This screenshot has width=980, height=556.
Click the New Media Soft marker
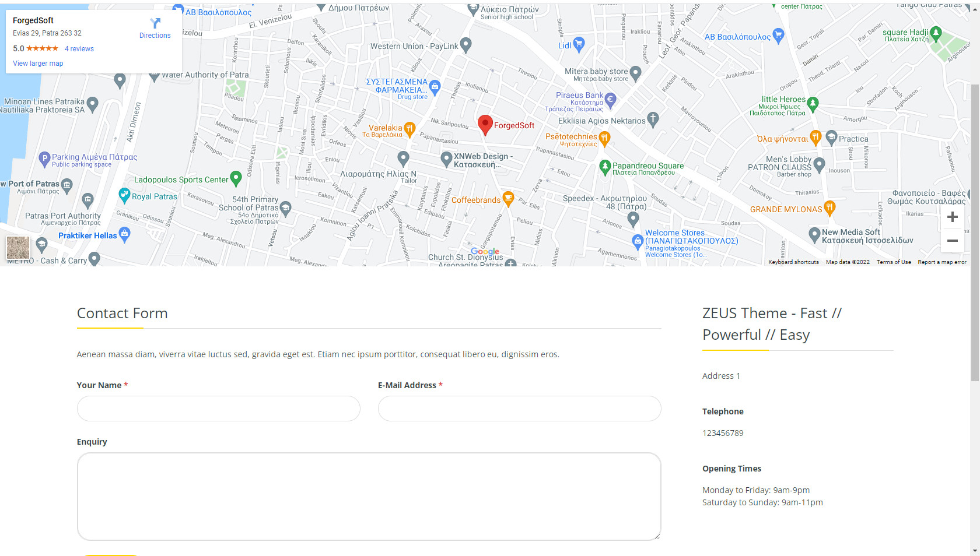tap(815, 235)
